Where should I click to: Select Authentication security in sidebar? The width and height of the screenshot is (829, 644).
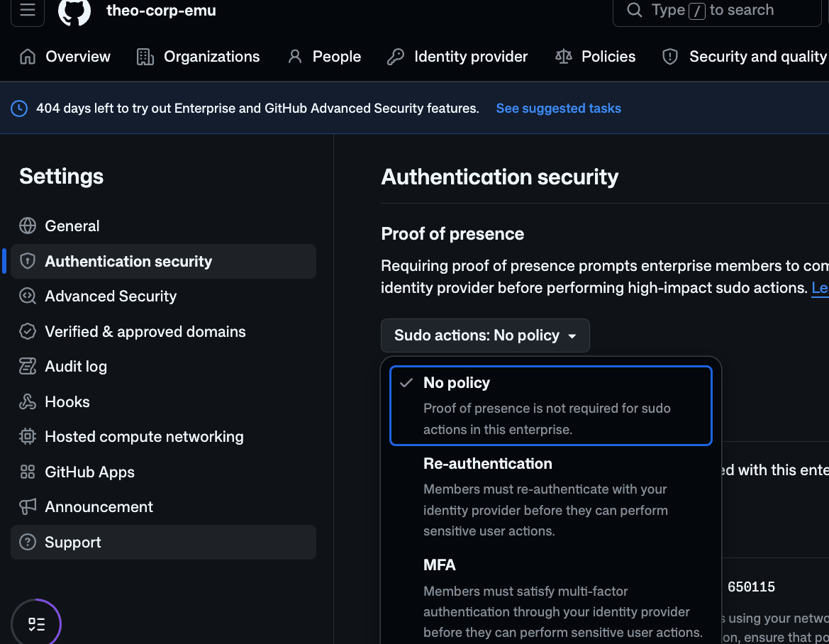click(163, 261)
